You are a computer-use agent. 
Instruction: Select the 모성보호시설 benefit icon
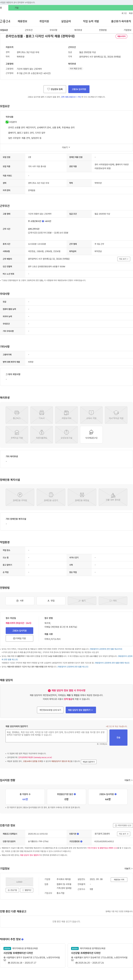click(66, 435)
